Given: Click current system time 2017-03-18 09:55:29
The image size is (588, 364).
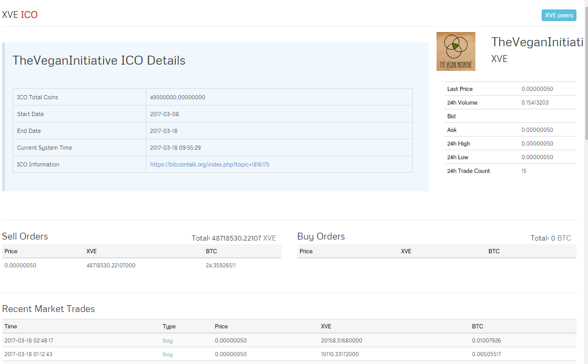Looking at the screenshot, I should (x=175, y=148).
